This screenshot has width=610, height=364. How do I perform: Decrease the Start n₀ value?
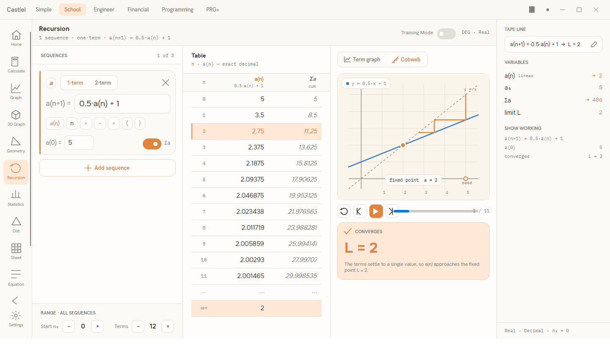pos(69,326)
